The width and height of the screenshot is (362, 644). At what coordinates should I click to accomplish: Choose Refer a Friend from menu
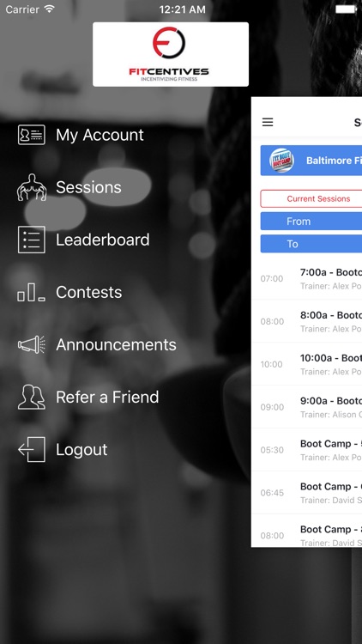[107, 398]
